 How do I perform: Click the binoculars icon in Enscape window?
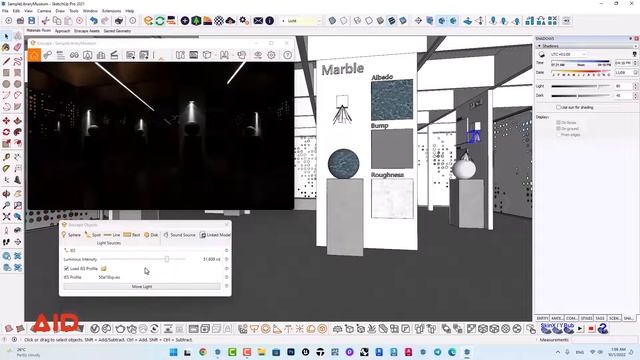74,55
